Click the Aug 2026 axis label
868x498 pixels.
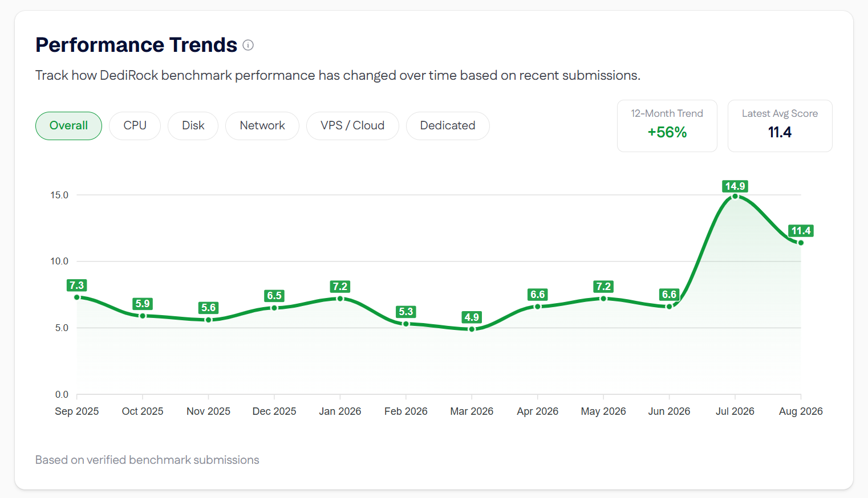pyautogui.click(x=801, y=411)
